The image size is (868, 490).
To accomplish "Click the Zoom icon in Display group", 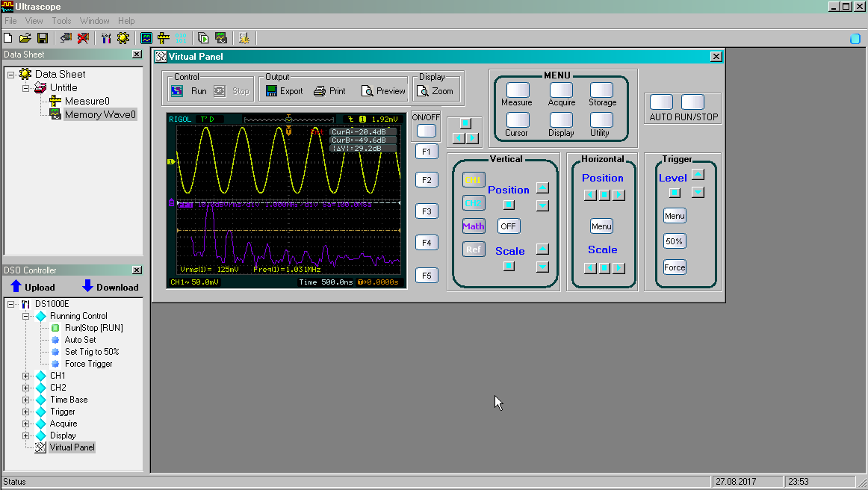I will pyautogui.click(x=422, y=91).
